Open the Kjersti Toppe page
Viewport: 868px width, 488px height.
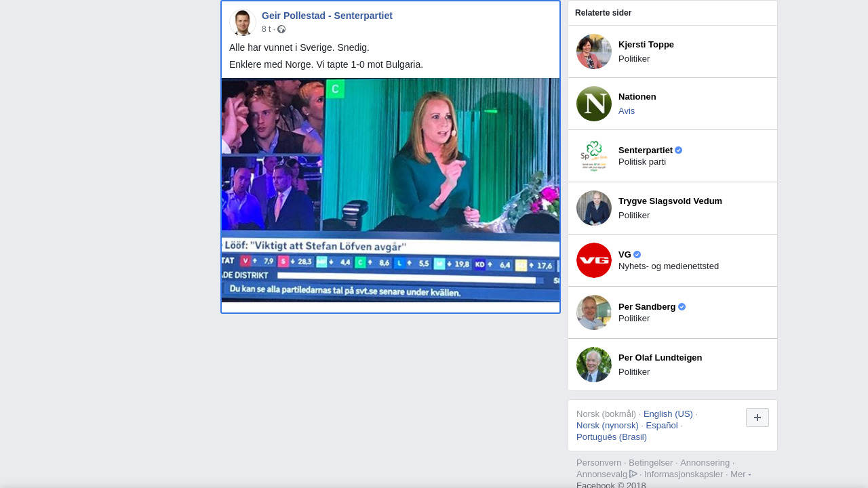pyautogui.click(x=646, y=45)
